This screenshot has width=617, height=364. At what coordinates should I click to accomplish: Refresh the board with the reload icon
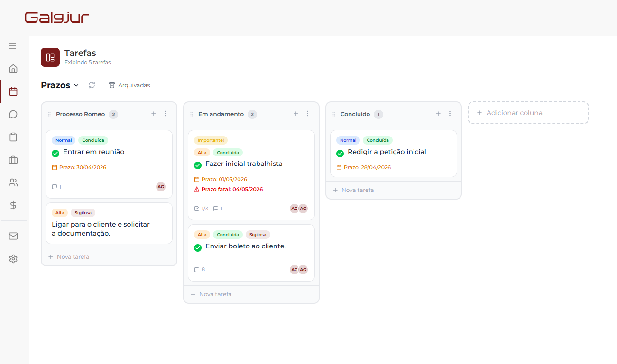92,85
